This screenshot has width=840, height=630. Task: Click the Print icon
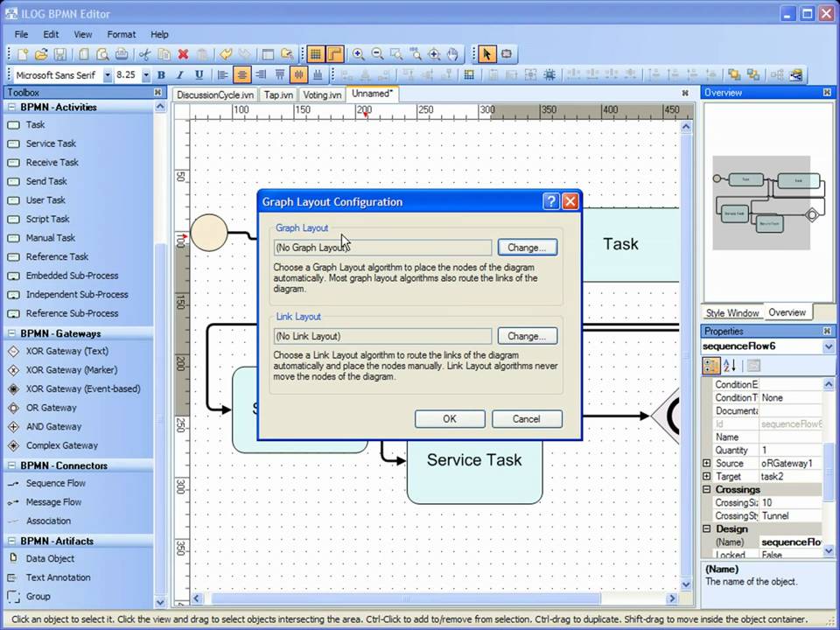point(122,54)
